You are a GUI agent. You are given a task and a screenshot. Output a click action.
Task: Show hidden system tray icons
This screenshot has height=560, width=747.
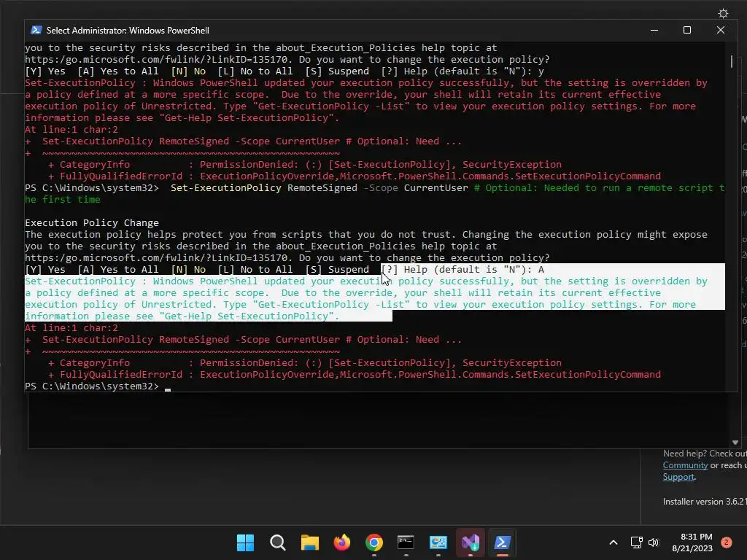614,542
